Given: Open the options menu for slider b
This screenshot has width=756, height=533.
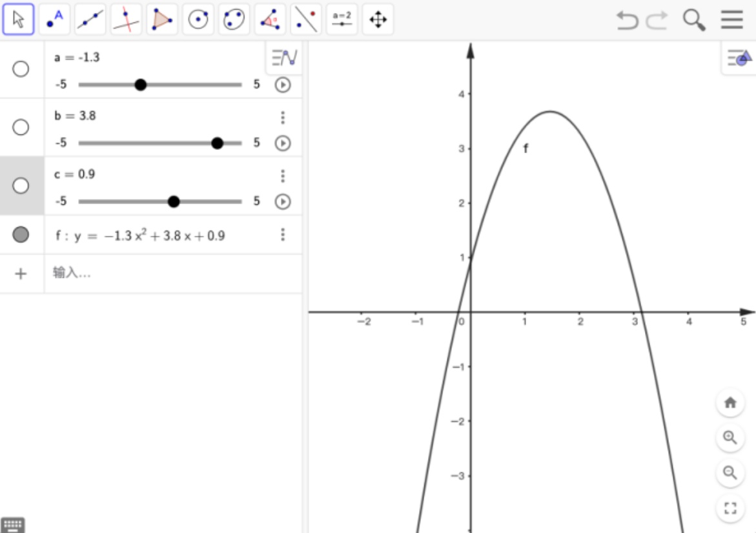Looking at the screenshot, I should (282, 118).
